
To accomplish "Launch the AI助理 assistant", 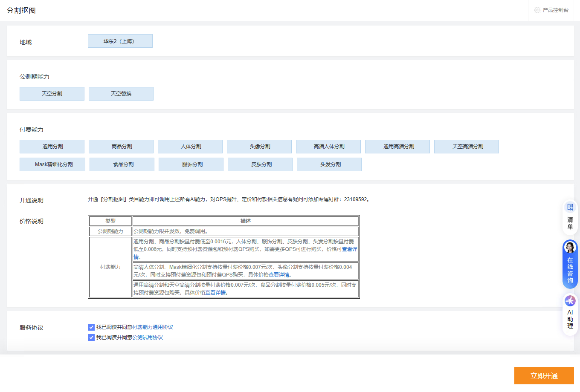I will pos(570,317).
